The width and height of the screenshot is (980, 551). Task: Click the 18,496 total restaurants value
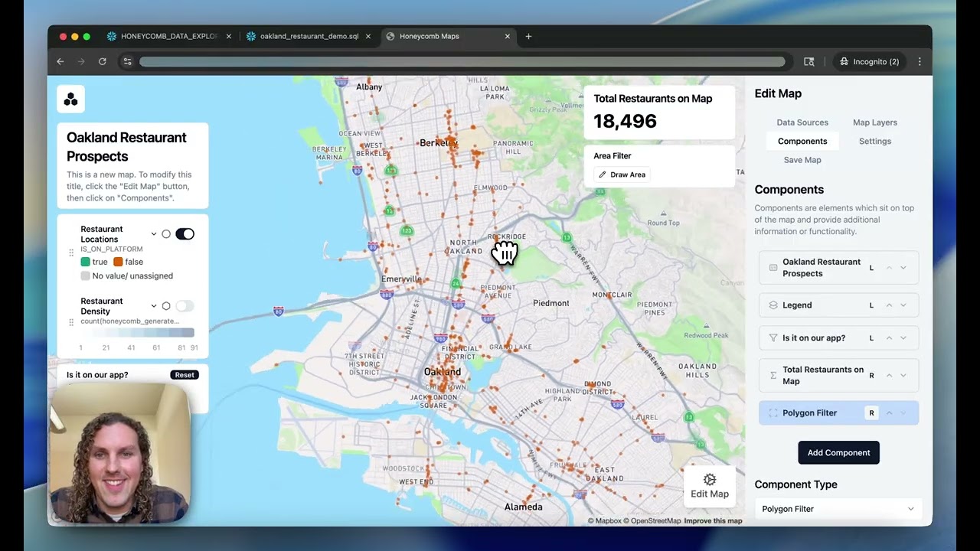(x=625, y=121)
